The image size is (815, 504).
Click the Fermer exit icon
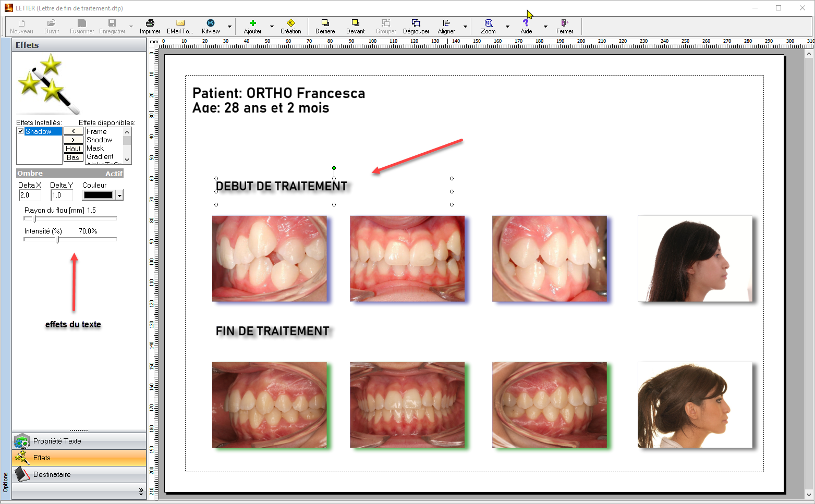click(x=564, y=23)
